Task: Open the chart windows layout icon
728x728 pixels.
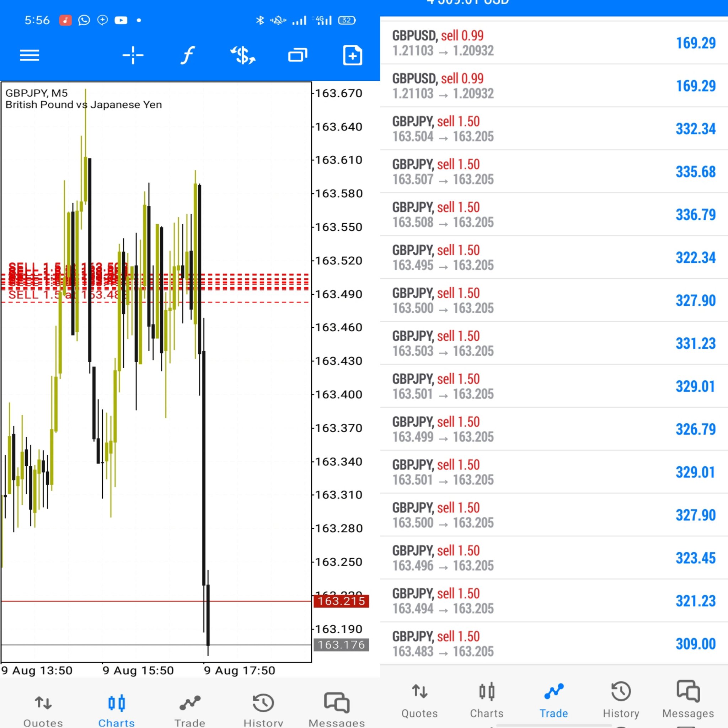Action: [x=298, y=55]
